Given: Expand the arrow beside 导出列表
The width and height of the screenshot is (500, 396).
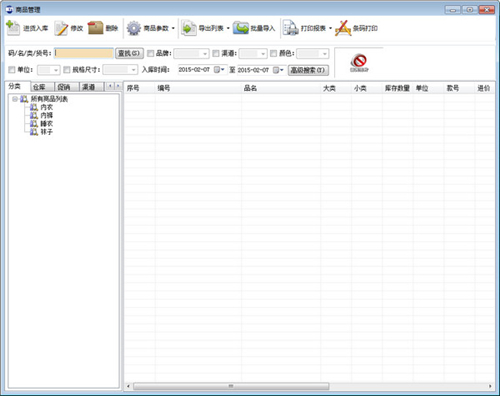Looking at the screenshot, I should (228, 28).
